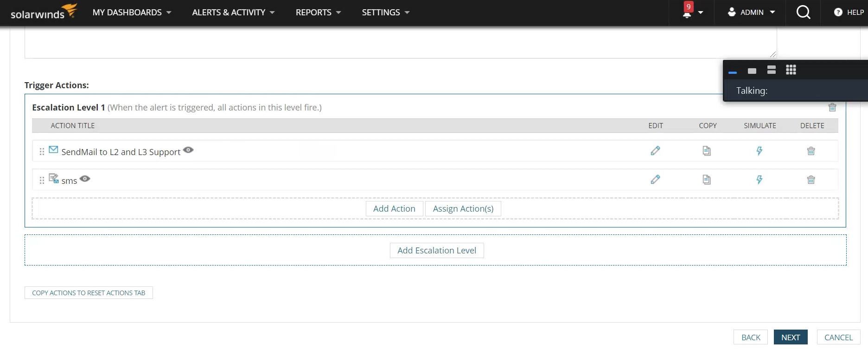Click the Add Escalation Level button
The width and height of the screenshot is (868, 350).
click(x=437, y=251)
